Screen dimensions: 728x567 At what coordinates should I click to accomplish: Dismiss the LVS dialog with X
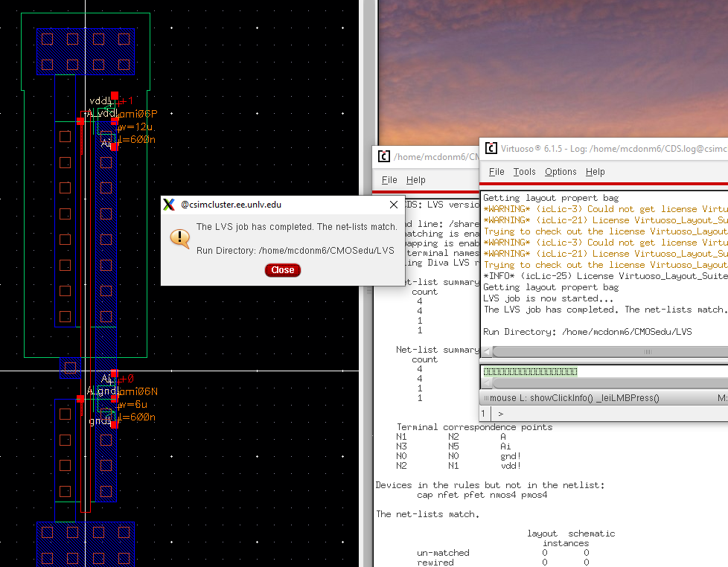click(x=394, y=205)
